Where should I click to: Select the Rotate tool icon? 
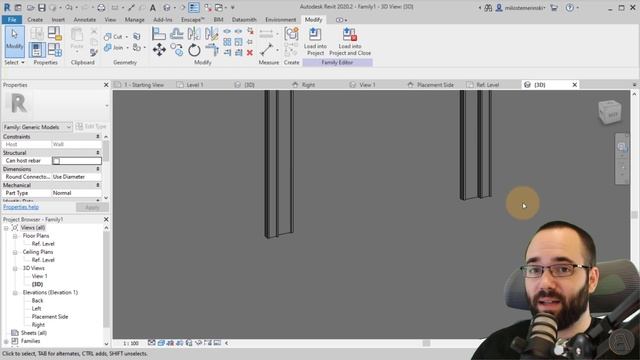point(194,50)
